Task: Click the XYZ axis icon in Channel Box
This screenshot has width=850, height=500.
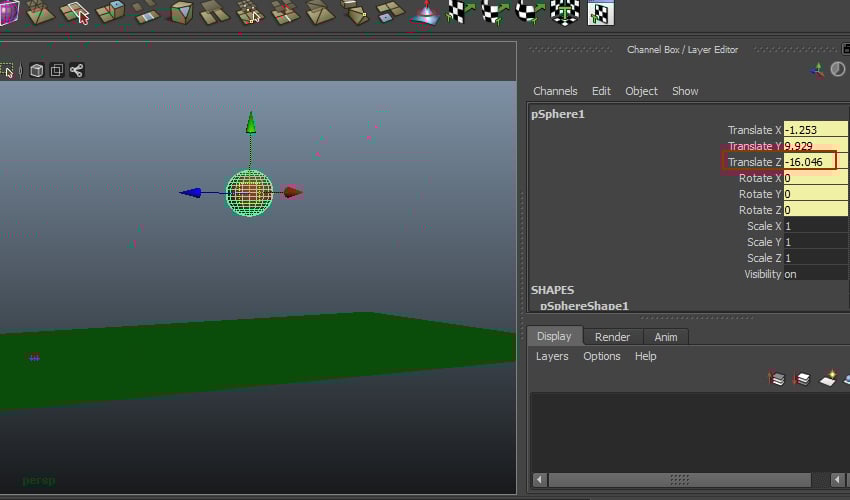Action: 818,69
